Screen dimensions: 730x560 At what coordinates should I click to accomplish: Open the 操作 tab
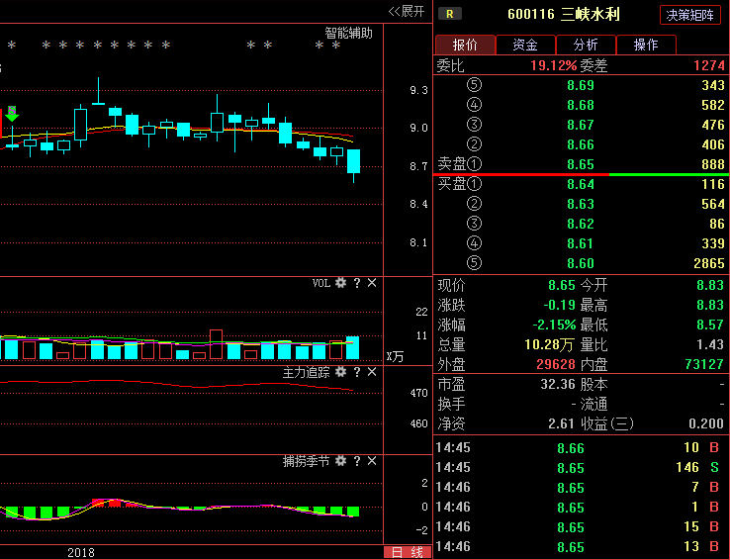point(646,45)
